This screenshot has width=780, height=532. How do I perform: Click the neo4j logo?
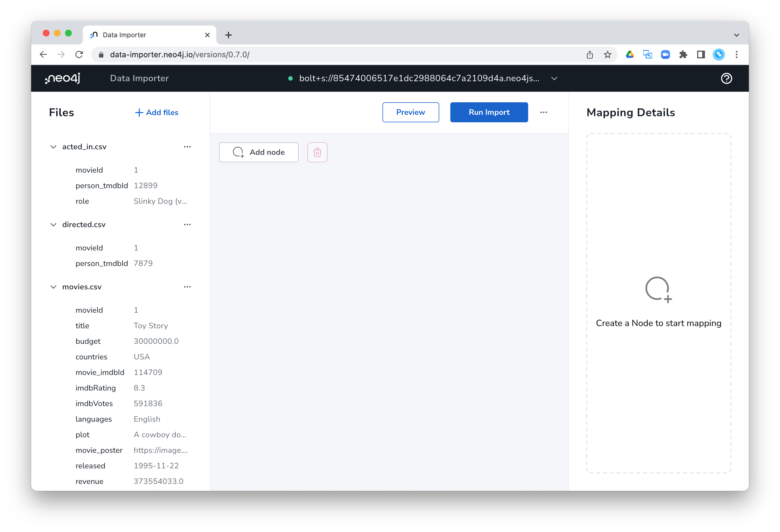coord(63,78)
